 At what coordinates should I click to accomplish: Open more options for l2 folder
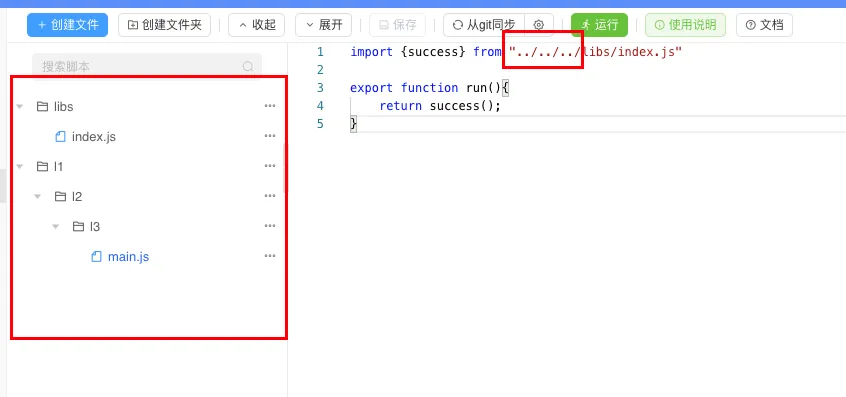coord(270,196)
